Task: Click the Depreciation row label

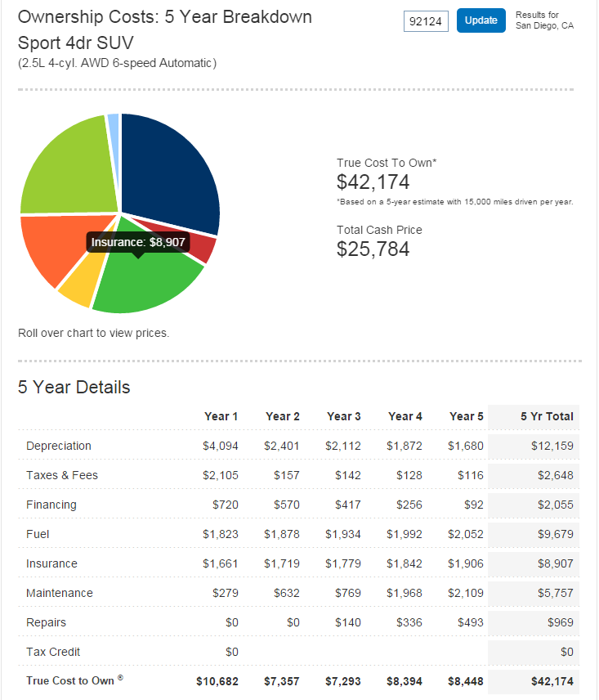Action: click(59, 446)
